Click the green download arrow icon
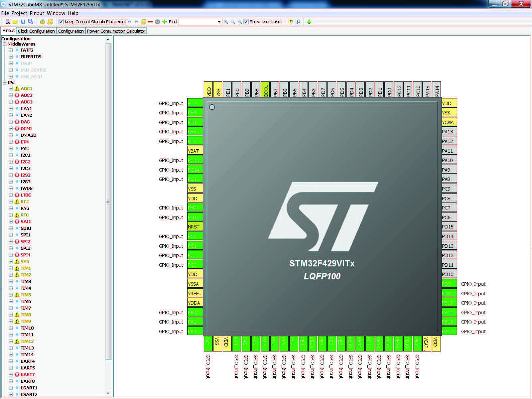Screen dimensions: 532x399 [309, 22]
